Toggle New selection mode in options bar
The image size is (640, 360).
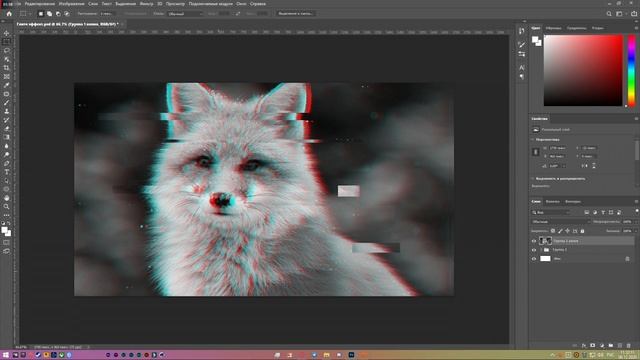coord(41,13)
